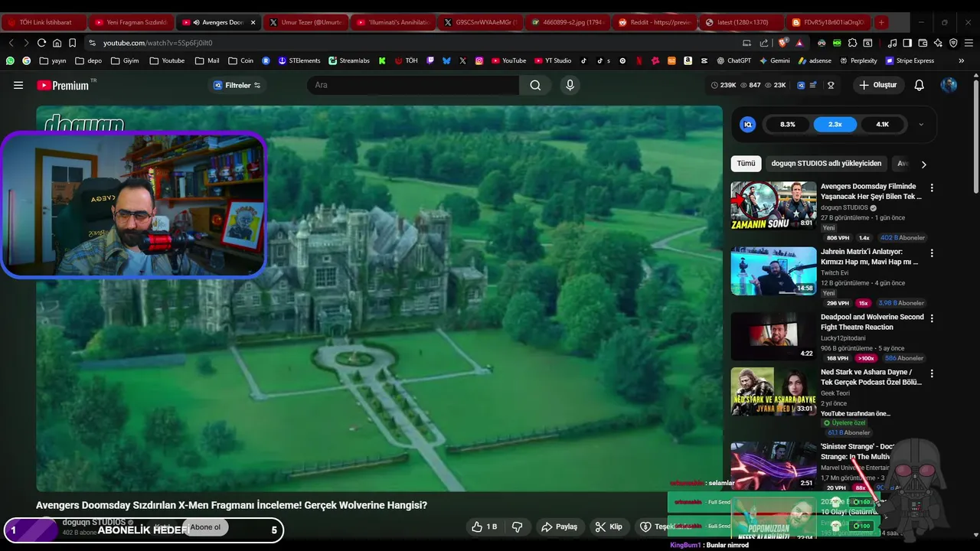Open more options for Avengers Doomsday Filminde video
The width and height of the screenshot is (980, 551).
click(932, 187)
